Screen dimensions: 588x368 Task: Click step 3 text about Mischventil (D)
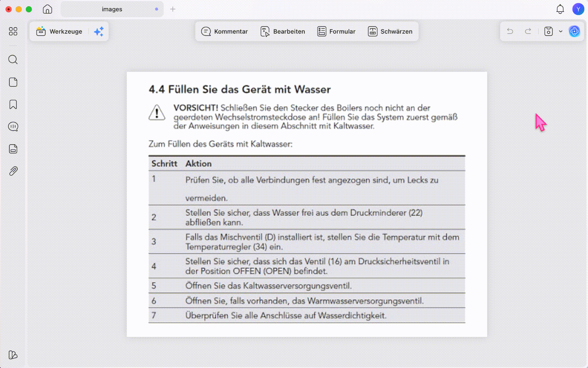pyautogui.click(x=322, y=242)
